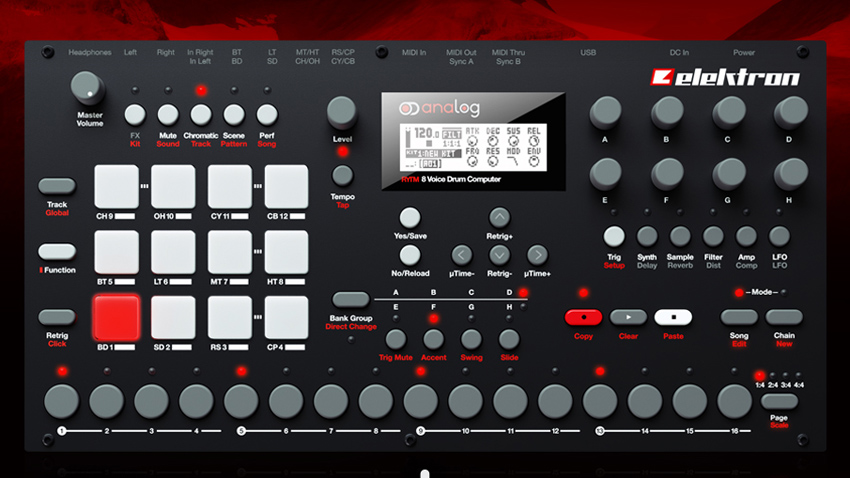Screen dimensions: 850x478
Task: Tap the CH 9 drum pad
Action: (x=117, y=186)
